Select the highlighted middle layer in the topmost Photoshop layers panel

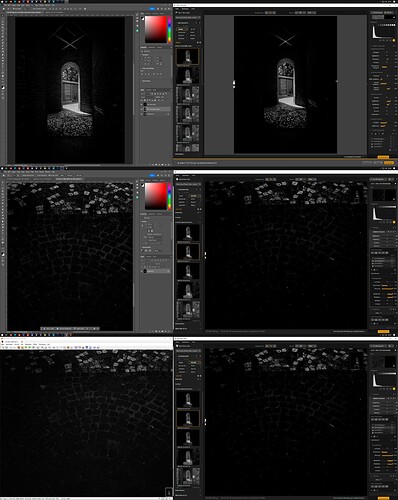[x=156, y=109]
